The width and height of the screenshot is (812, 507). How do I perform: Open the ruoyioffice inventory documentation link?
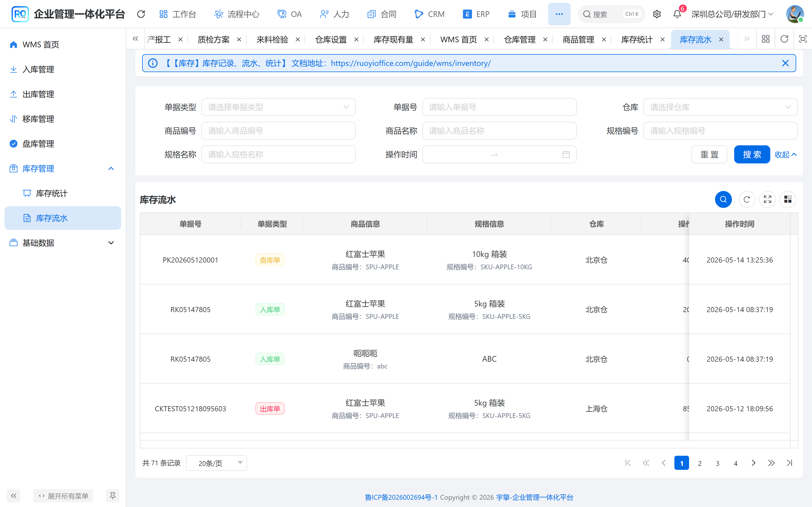click(410, 63)
